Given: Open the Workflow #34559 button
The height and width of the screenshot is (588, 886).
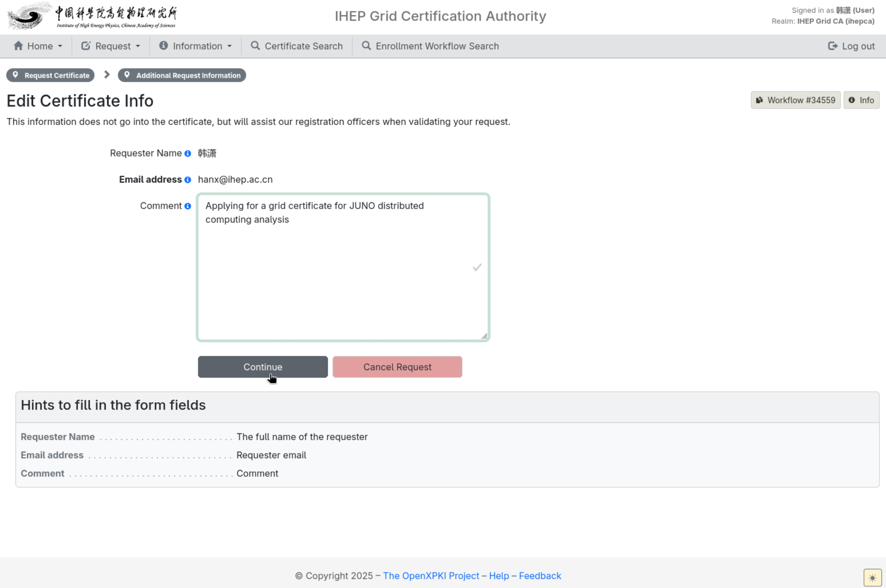Looking at the screenshot, I should [x=796, y=100].
